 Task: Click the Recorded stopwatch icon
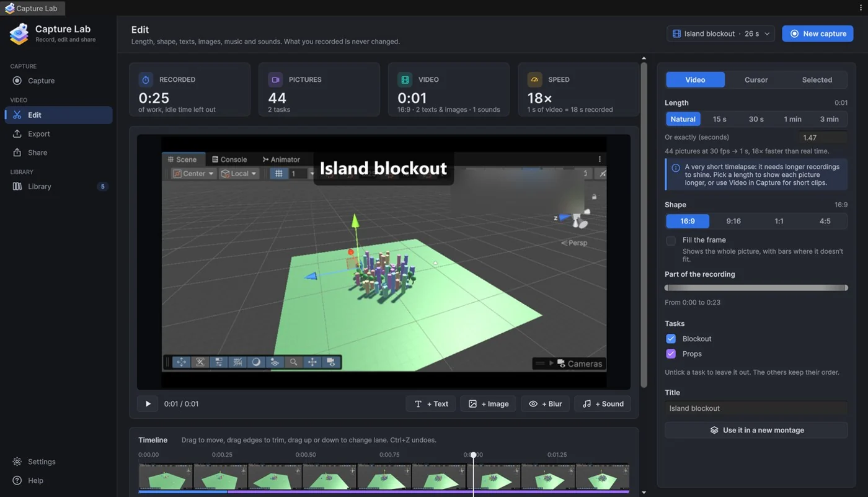[x=146, y=79]
